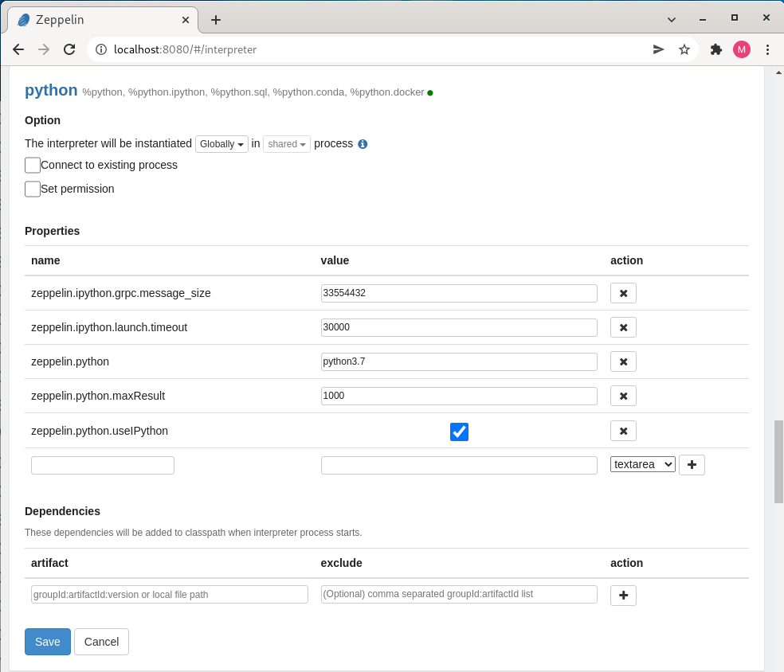The height and width of the screenshot is (672, 784).
Task: Remove the zeppelin.python property row
Action: click(x=623, y=361)
